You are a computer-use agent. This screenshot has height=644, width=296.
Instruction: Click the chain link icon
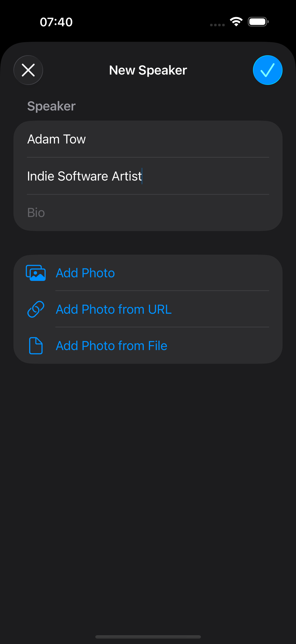pyautogui.click(x=36, y=309)
